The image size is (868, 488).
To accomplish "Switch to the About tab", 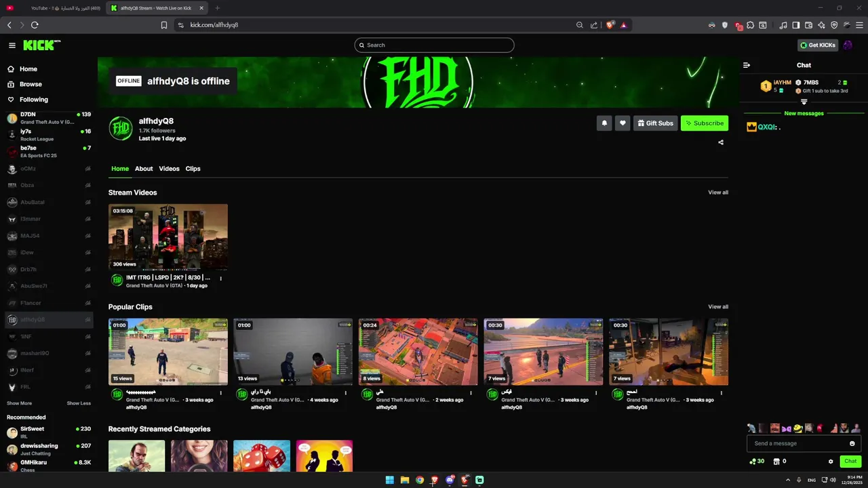I will (x=144, y=169).
